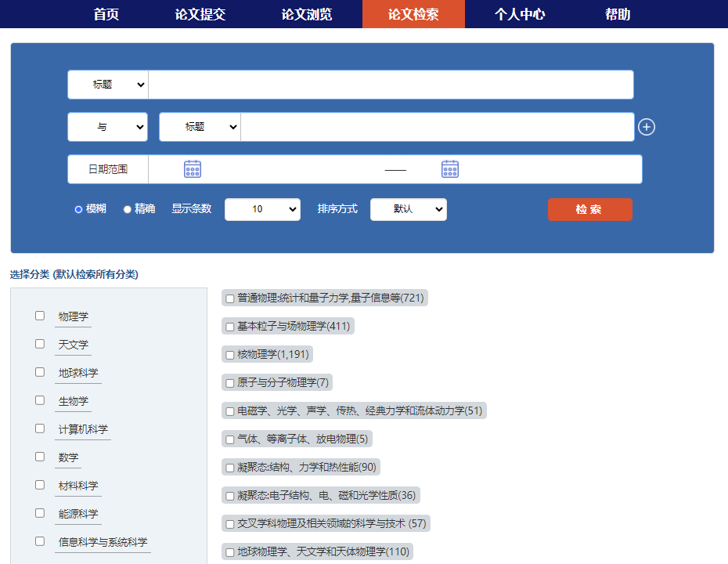Click the second row keyword input field
728x564 pixels.
pos(437,127)
